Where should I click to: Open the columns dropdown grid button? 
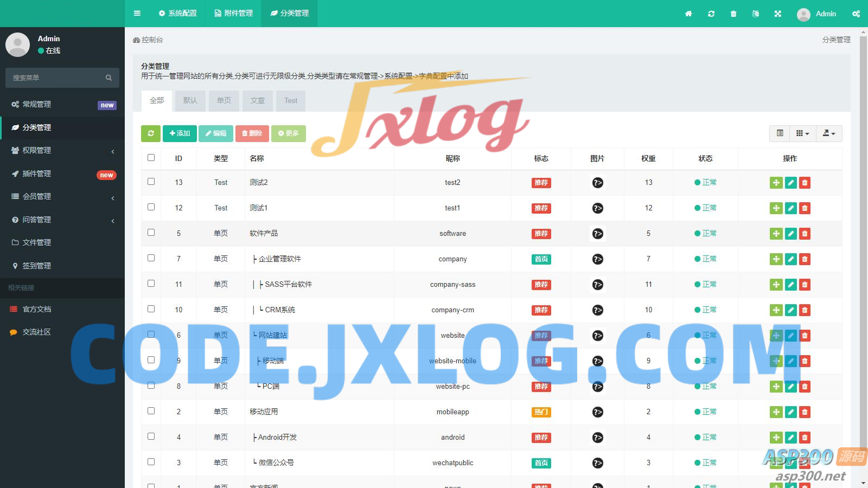(x=802, y=133)
